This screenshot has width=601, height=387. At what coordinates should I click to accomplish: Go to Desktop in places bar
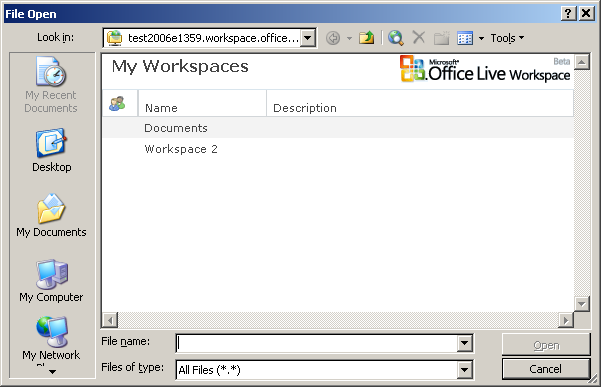(x=51, y=151)
